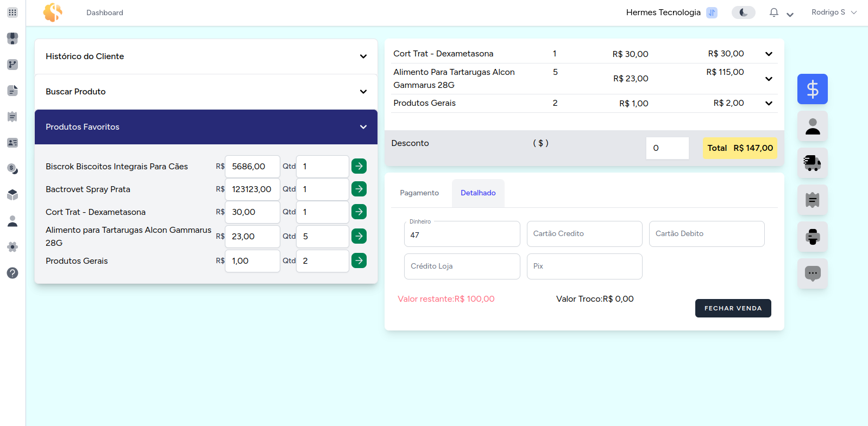Open chevron dropdown next to bell
This screenshot has width=868, height=426.
click(790, 15)
